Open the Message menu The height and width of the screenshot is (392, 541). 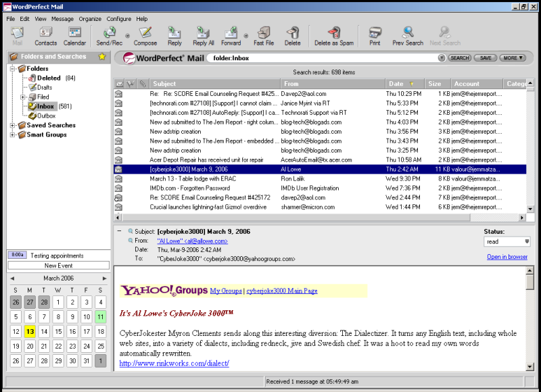(62, 19)
